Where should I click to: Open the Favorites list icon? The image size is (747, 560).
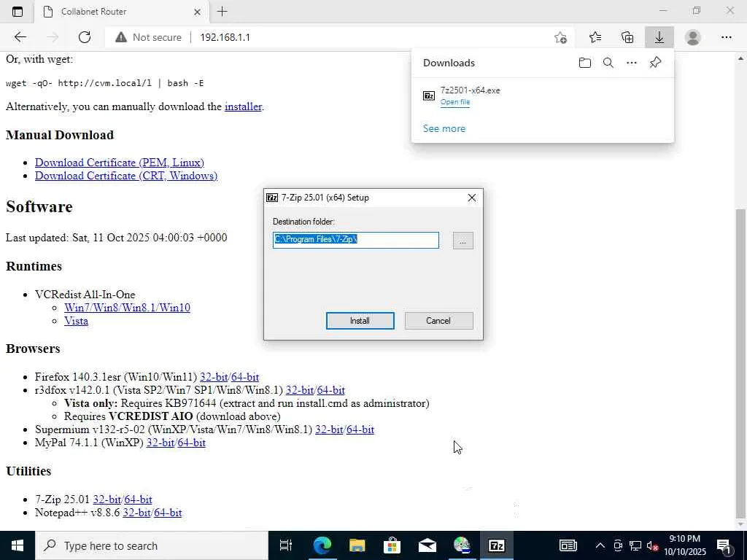595,37
